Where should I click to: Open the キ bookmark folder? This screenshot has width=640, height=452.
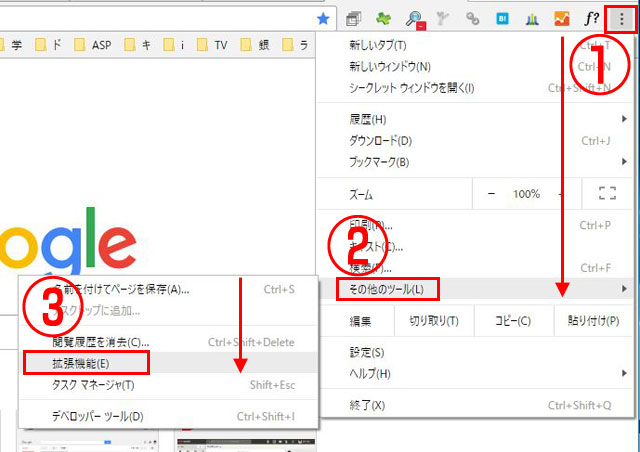click(x=138, y=45)
